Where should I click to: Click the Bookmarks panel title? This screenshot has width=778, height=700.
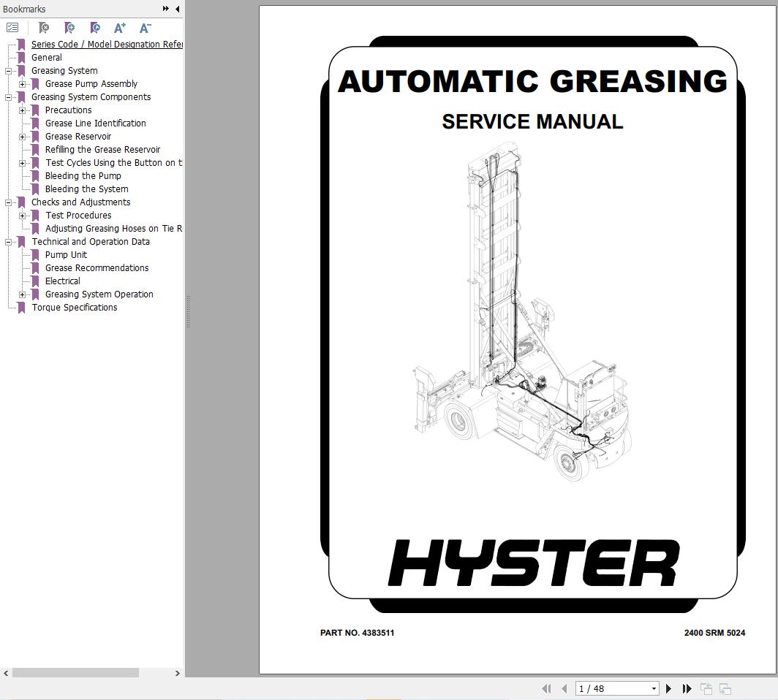[x=24, y=9]
